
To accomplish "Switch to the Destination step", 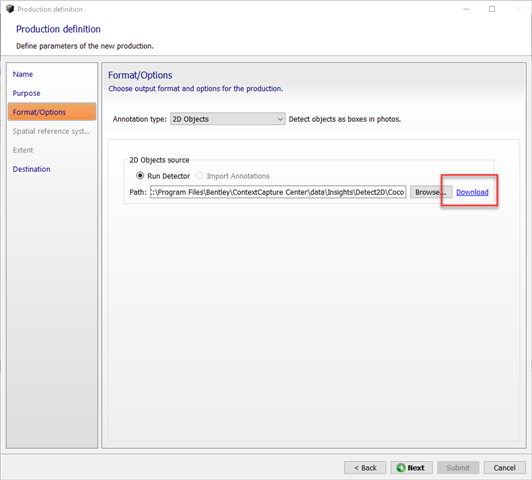I will coord(32,169).
